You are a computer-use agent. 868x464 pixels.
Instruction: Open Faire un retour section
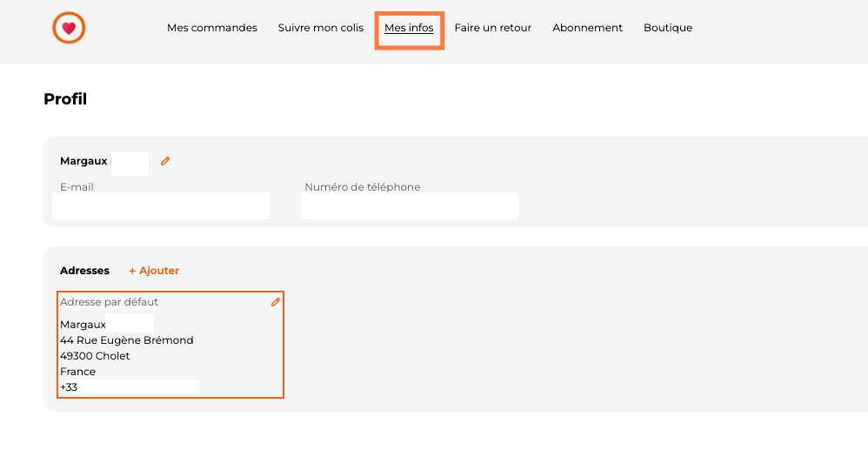tap(492, 28)
